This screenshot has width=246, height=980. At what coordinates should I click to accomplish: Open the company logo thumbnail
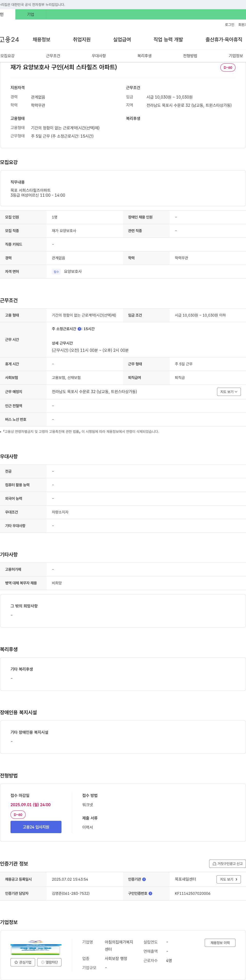pos(36,948)
